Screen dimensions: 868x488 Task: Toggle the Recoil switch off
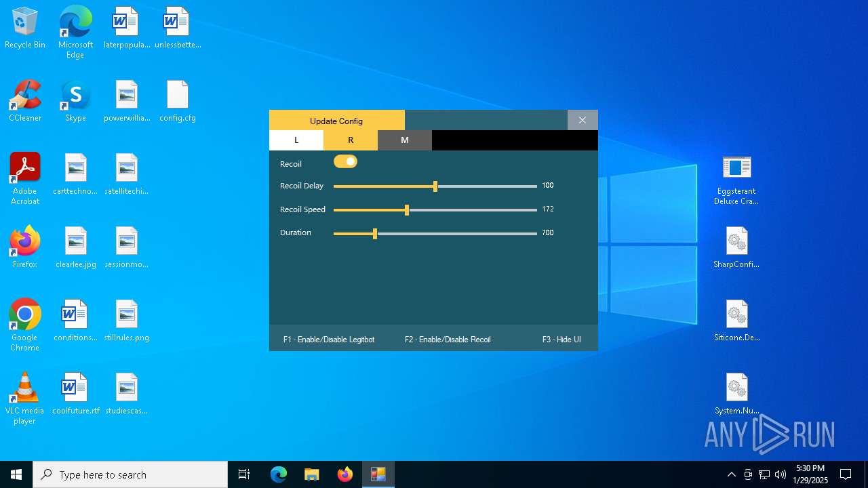[345, 161]
